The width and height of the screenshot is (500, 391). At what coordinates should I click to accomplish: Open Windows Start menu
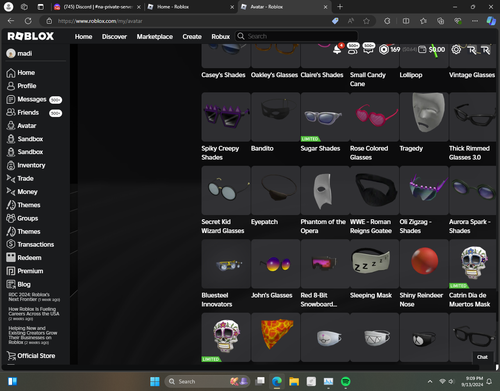pyautogui.click(x=155, y=381)
